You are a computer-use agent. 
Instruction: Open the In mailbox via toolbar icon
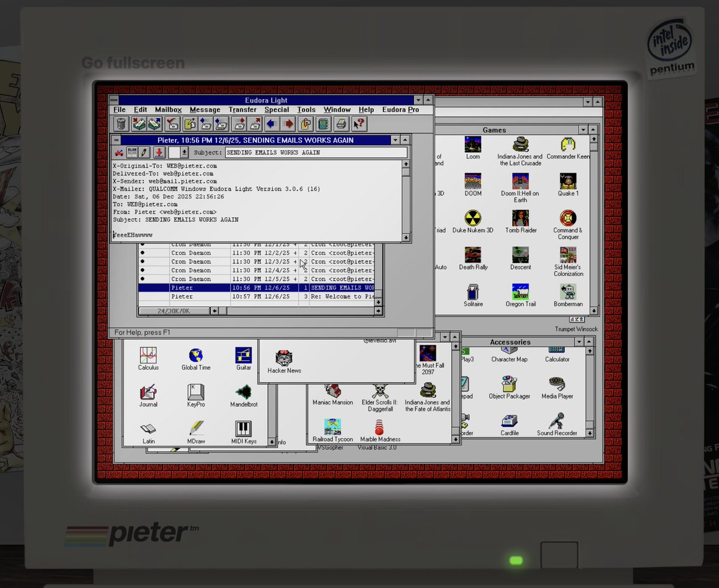(139, 123)
